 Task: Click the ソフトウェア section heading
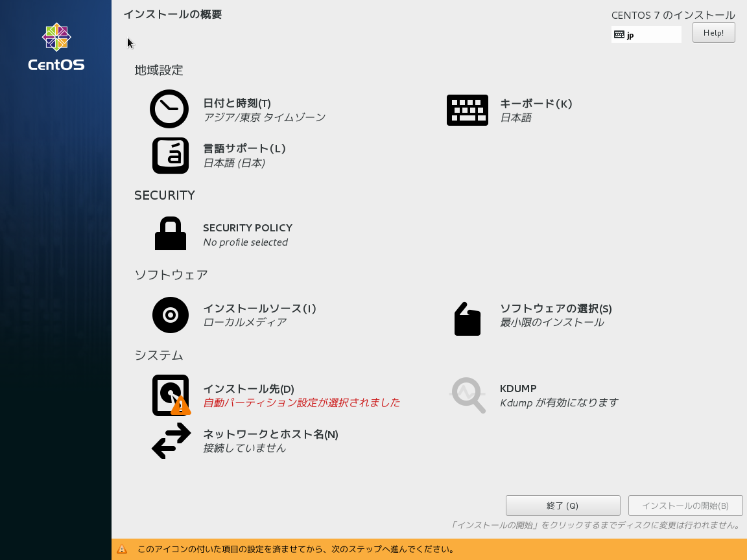point(171,275)
